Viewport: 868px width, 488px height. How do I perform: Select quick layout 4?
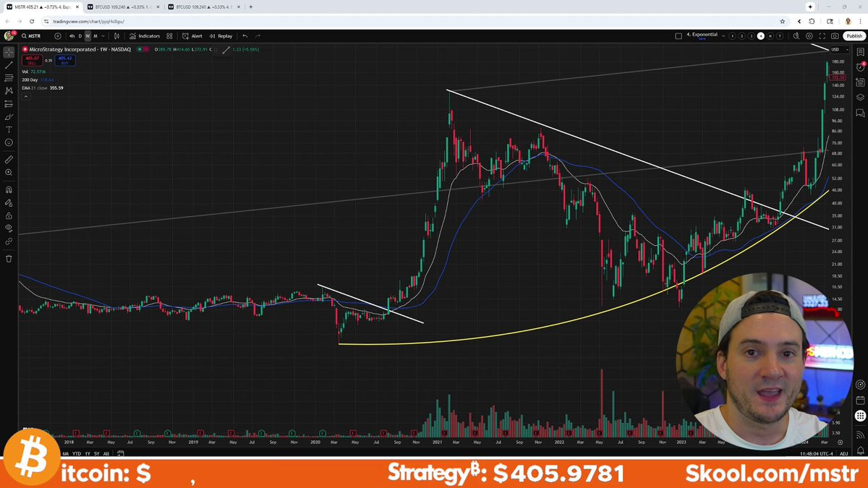tap(761, 35)
